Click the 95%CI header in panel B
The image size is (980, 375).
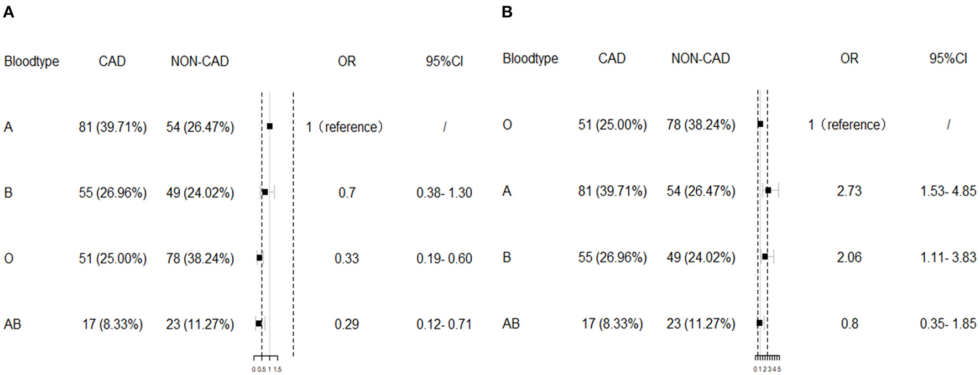(x=948, y=59)
